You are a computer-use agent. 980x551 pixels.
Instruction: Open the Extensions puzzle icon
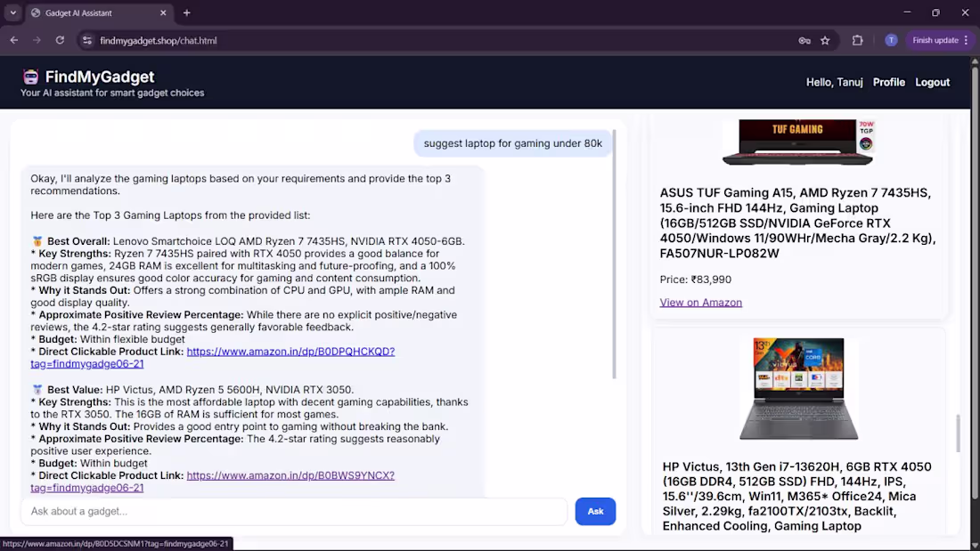(857, 41)
